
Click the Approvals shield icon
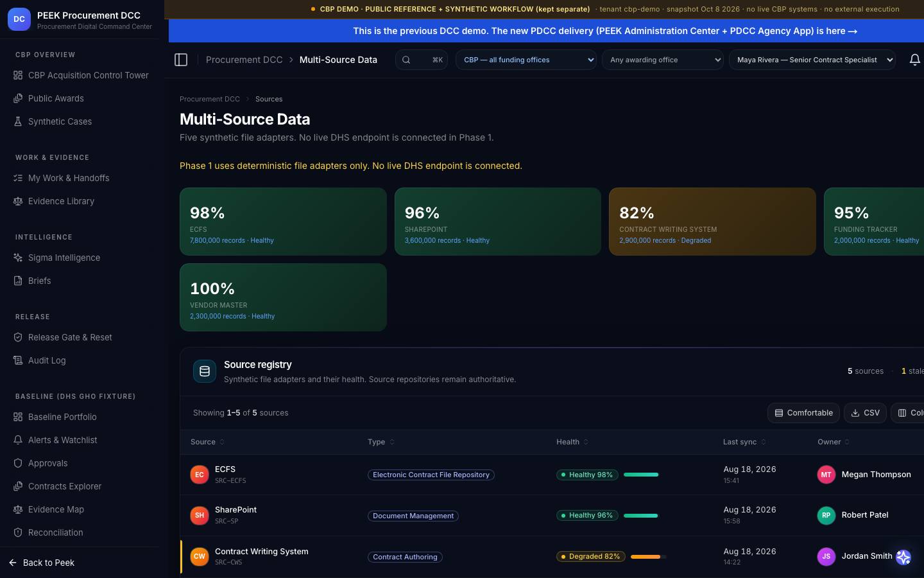[18, 463]
